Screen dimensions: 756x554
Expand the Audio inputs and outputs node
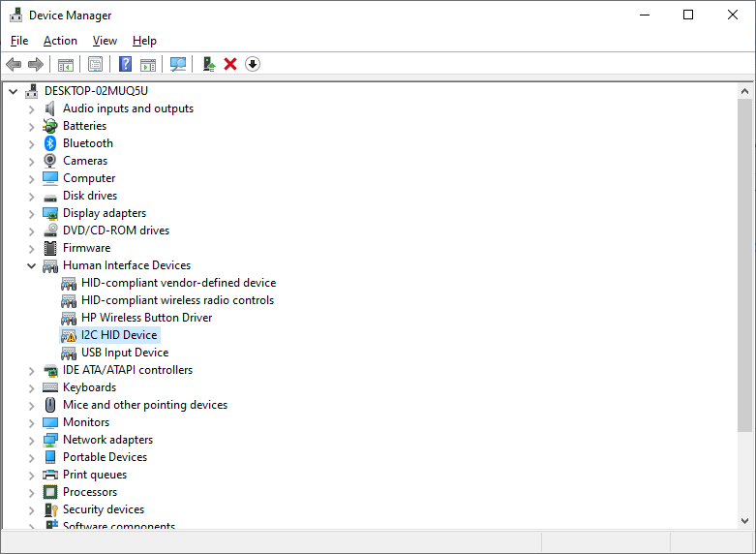point(31,109)
